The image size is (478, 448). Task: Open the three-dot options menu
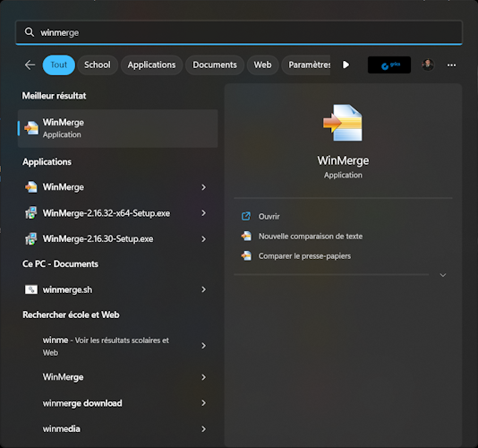tap(451, 65)
